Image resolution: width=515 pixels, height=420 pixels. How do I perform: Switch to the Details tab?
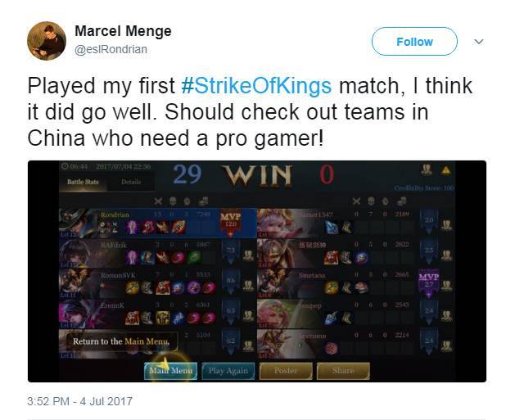click(x=131, y=182)
